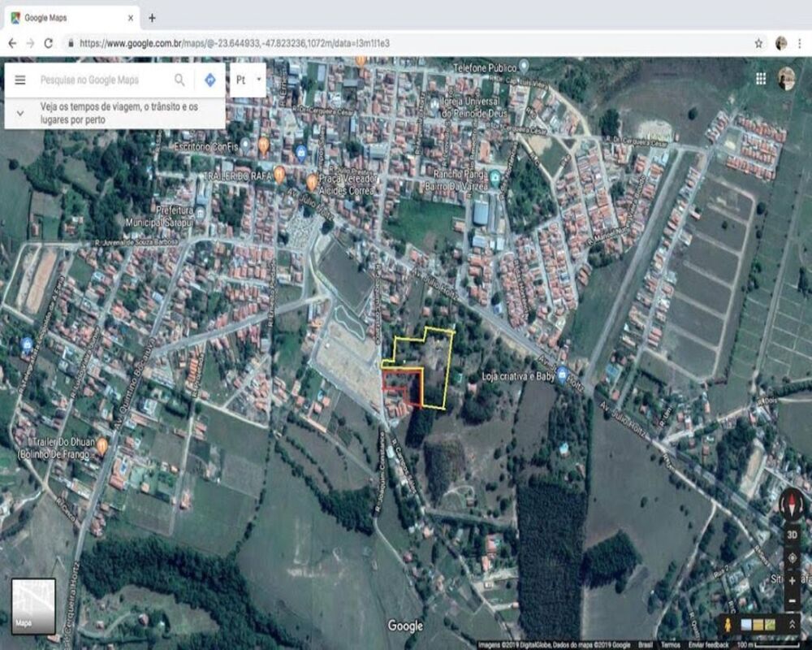Select the 3D view button
Image resolution: width=812 pixels, height=650 pixels.
click(792, 534)
